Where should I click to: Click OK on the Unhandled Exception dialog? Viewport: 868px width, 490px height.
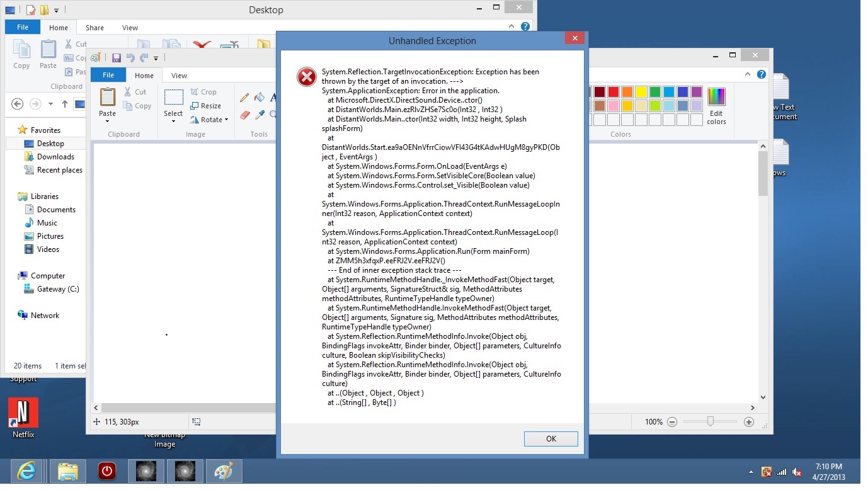point(551,439)
